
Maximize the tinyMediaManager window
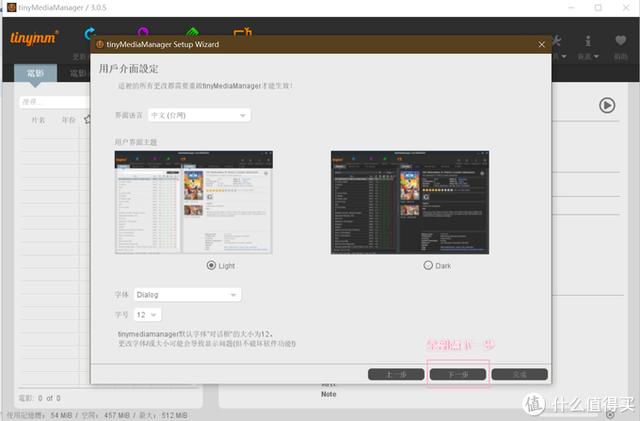(x=598, y=7)
